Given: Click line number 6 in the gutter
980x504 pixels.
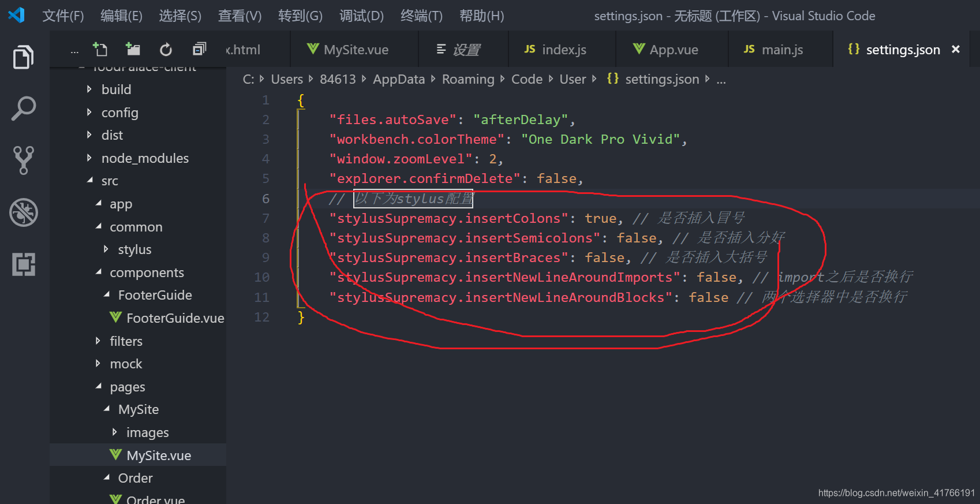Looking at the screenshot, I should [265, 199].
